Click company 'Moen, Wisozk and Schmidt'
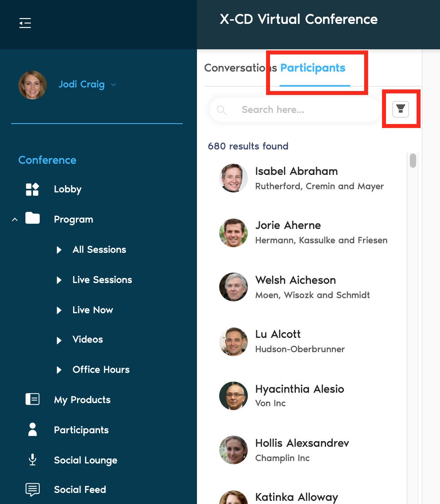Screen dimensions: 440x504 313,295
